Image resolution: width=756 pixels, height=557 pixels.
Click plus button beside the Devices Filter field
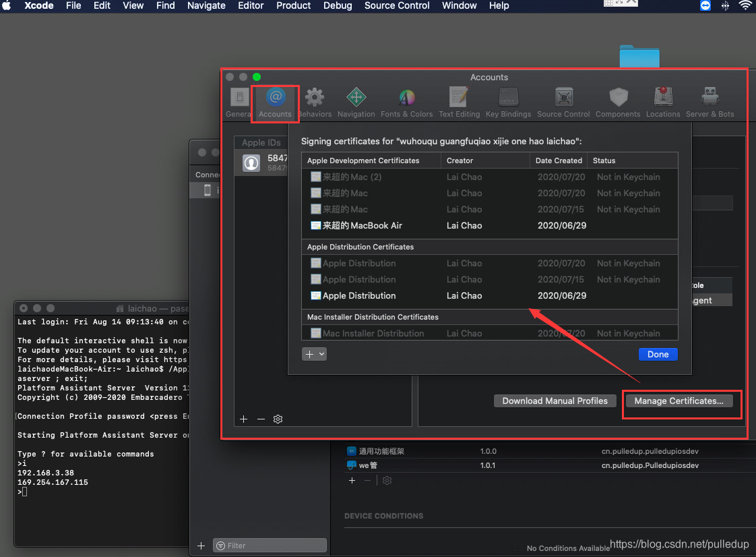pyautogui.click(x=201, y=546)
